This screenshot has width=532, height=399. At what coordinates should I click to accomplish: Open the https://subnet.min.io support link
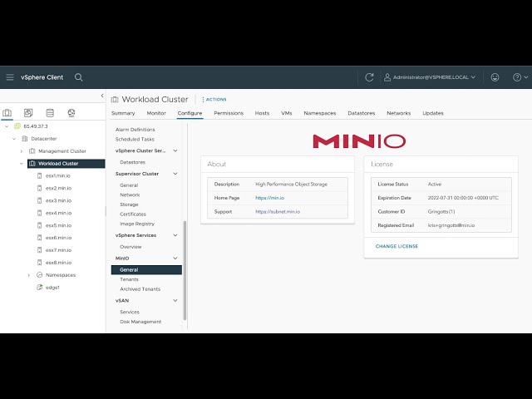[x=278, y=212]
